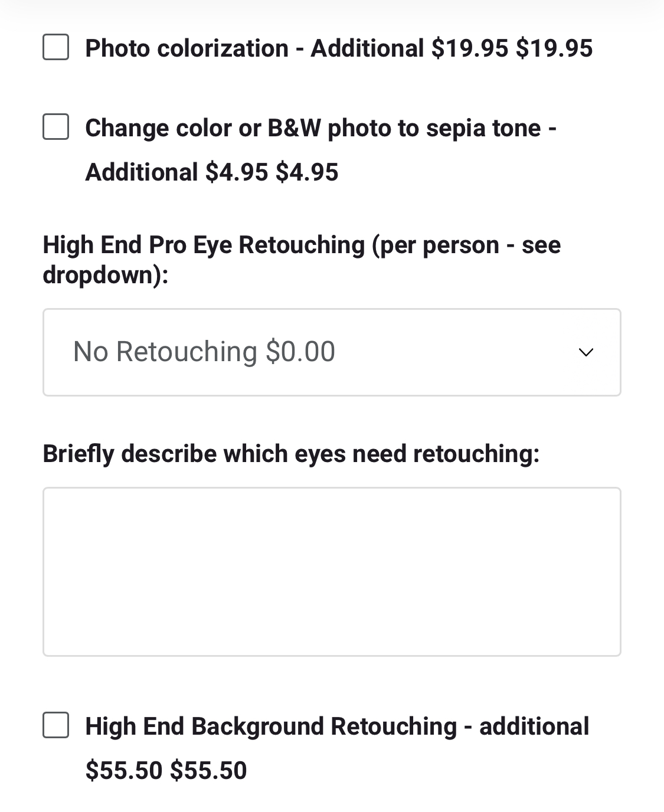Click into the eye retouching description textarea
The height and width of the screenshot is (812, 664).
pyautogui.click(x=332, y=571)
